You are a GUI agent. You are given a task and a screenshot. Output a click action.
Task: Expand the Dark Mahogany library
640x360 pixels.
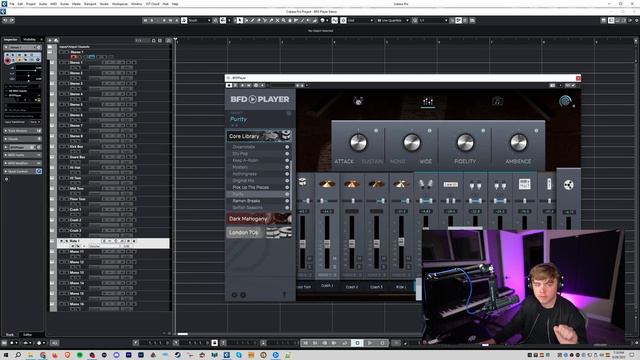click(259, 219)
